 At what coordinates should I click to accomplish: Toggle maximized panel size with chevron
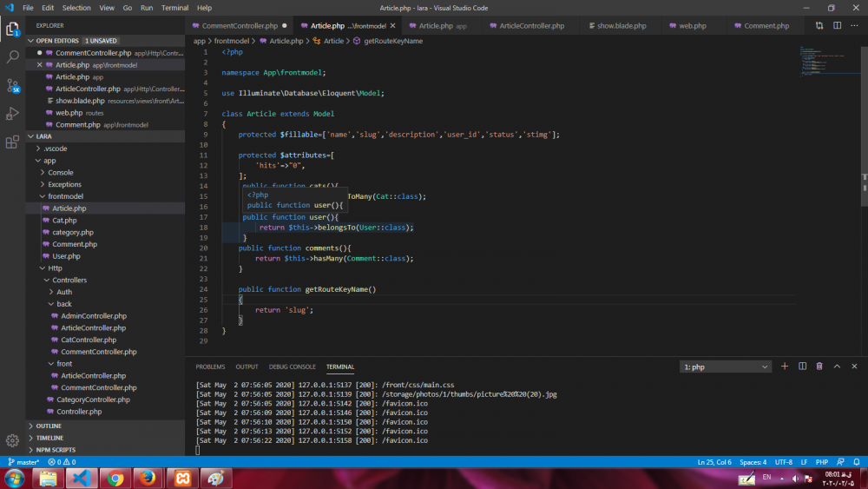coord(837,367)
